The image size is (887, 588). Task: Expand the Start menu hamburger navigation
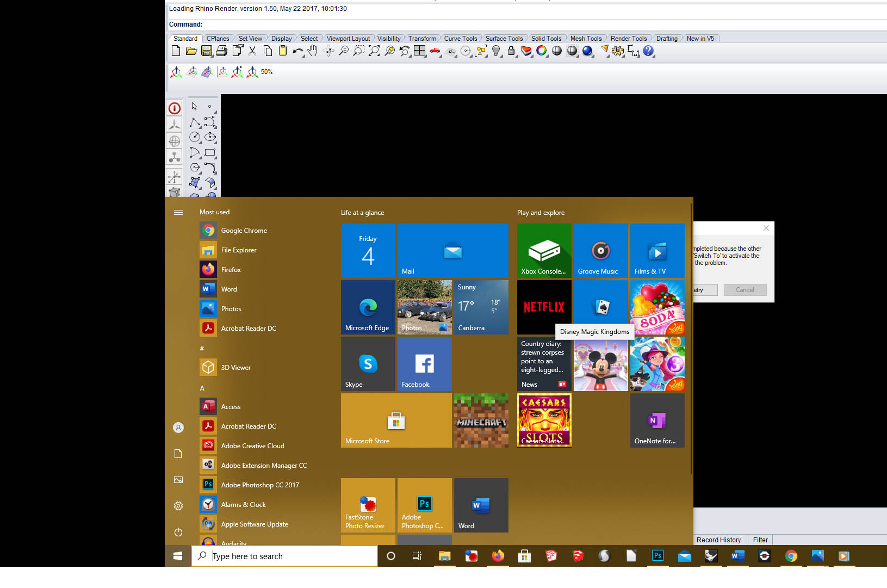coord(178,212)
